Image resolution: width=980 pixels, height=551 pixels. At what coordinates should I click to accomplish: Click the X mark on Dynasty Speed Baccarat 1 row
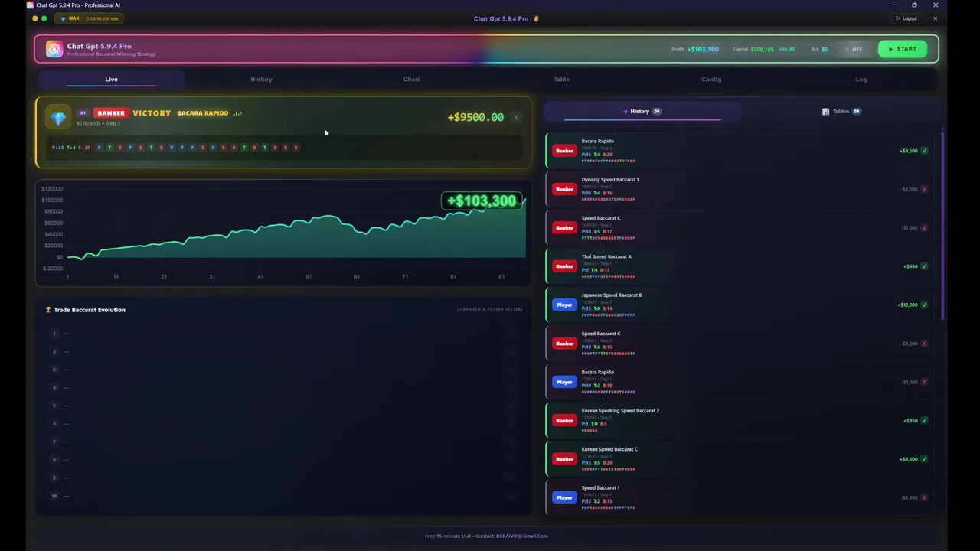924,189
